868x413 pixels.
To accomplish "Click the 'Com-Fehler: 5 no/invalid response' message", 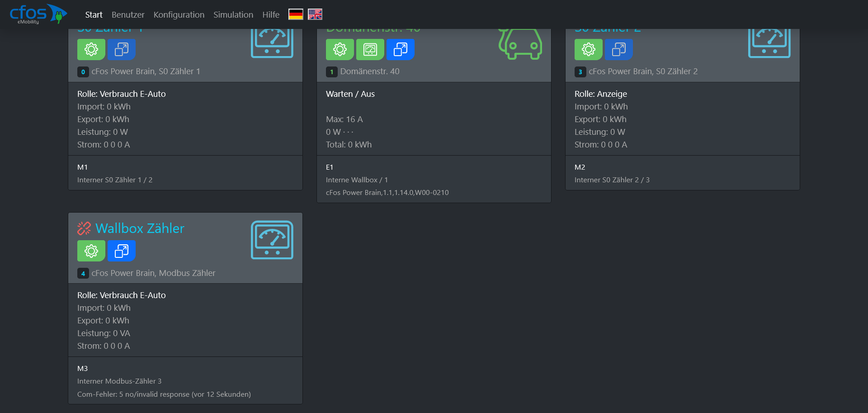I will point(164,394).
